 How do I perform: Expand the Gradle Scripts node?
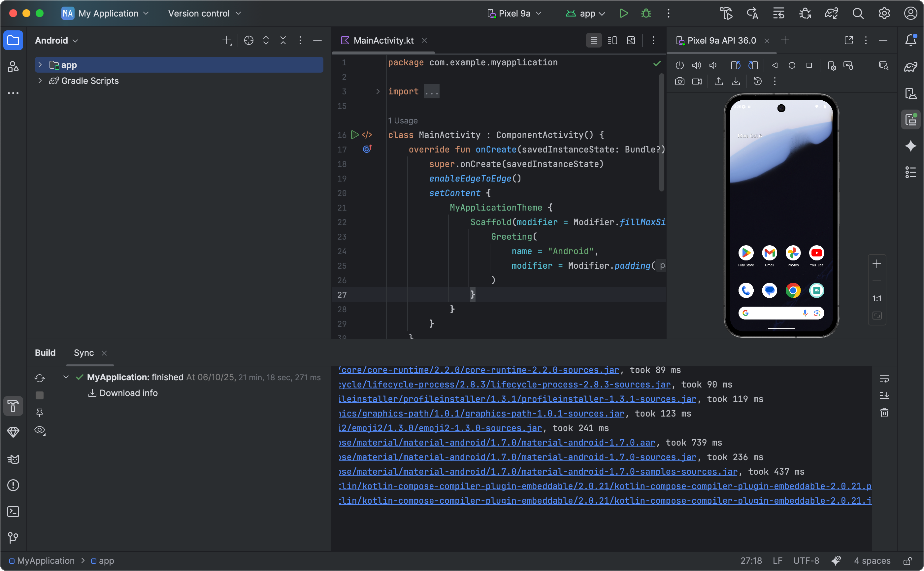point(40,81)
